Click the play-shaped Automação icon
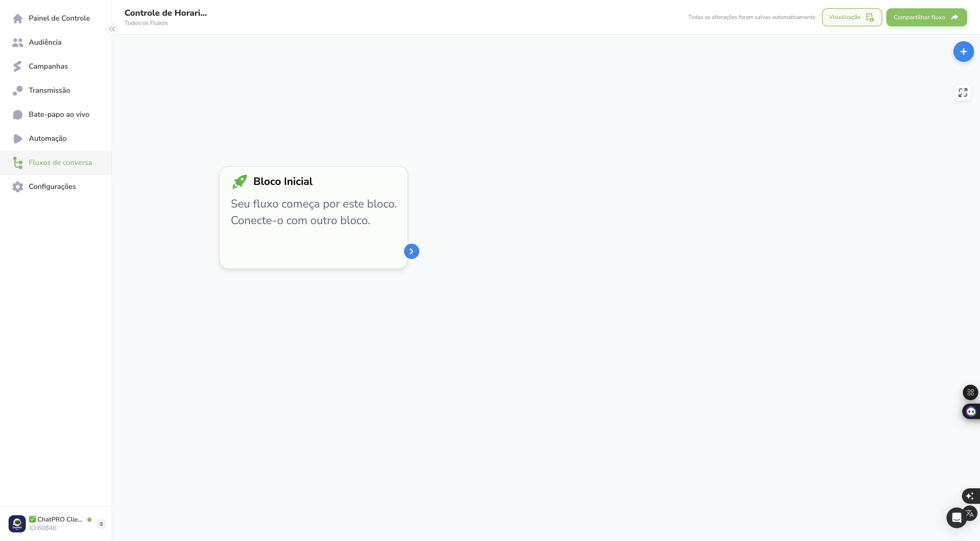Viewport: 980px width, 541px height. (x=17, y=139)
